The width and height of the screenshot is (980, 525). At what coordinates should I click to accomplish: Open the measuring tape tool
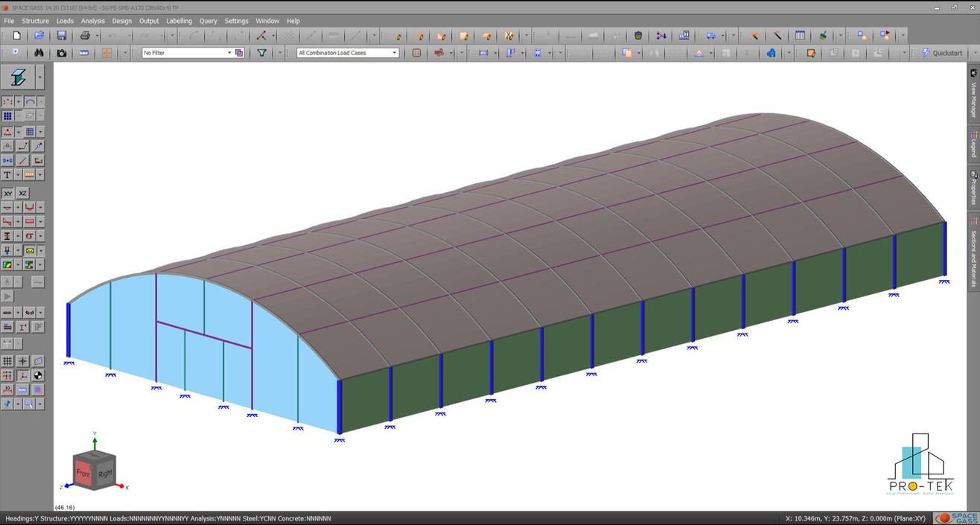tap(84, 53)
